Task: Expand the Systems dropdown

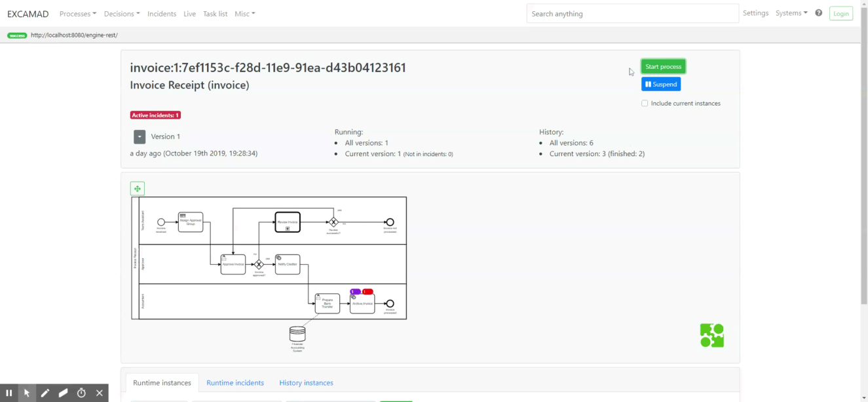Action: tap(791, 13)
